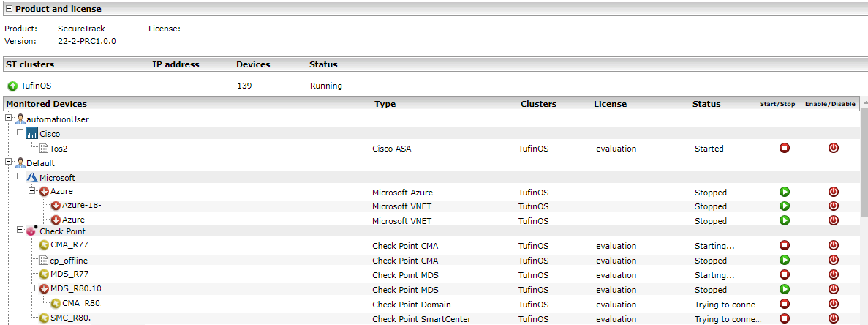The width and height of the screenshot is (868, 325).
Task: Select the MDS_R77 tree item
Action: click(69, 274)
